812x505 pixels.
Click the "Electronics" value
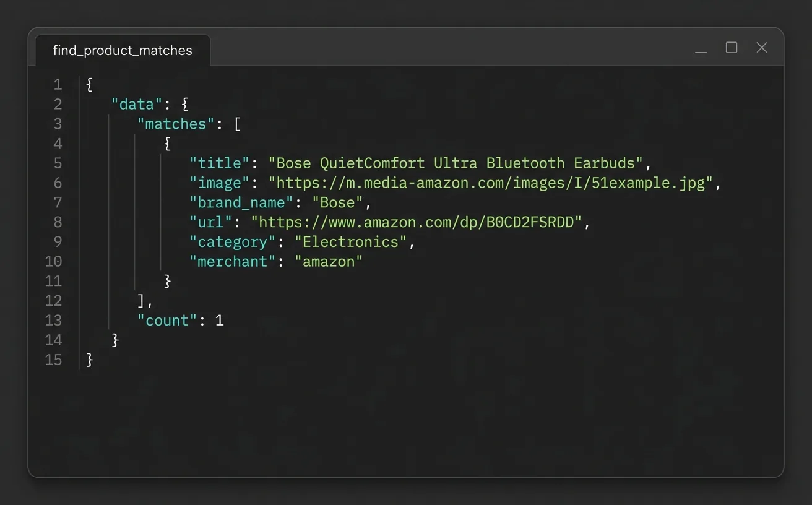pos(351,241)
